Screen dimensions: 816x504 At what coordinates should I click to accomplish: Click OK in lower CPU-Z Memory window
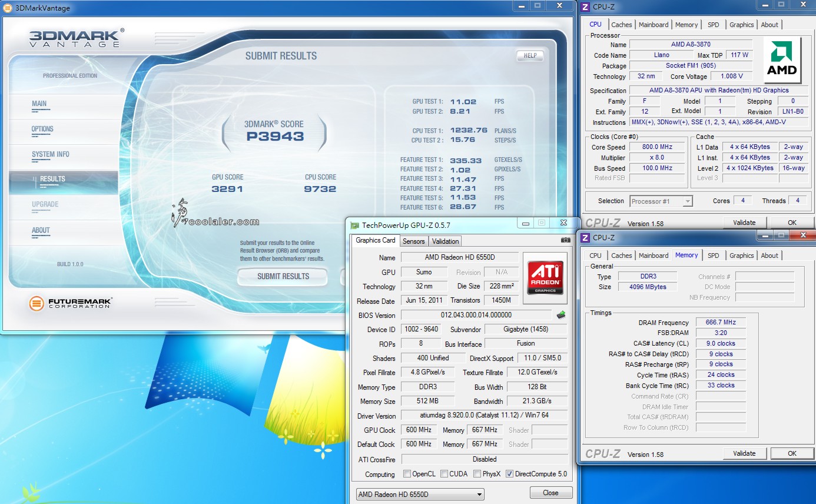[x=792, y=453]
